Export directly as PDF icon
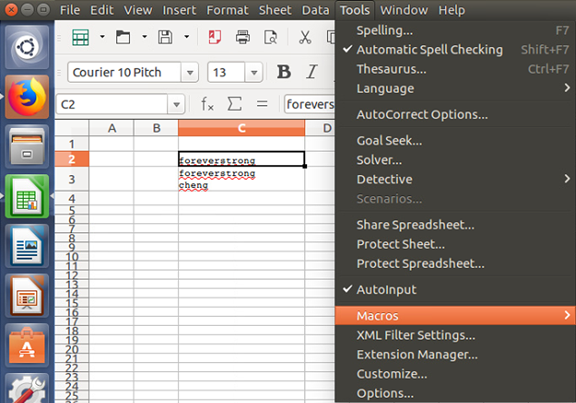The image size is (576, 403). coord(215,37)
